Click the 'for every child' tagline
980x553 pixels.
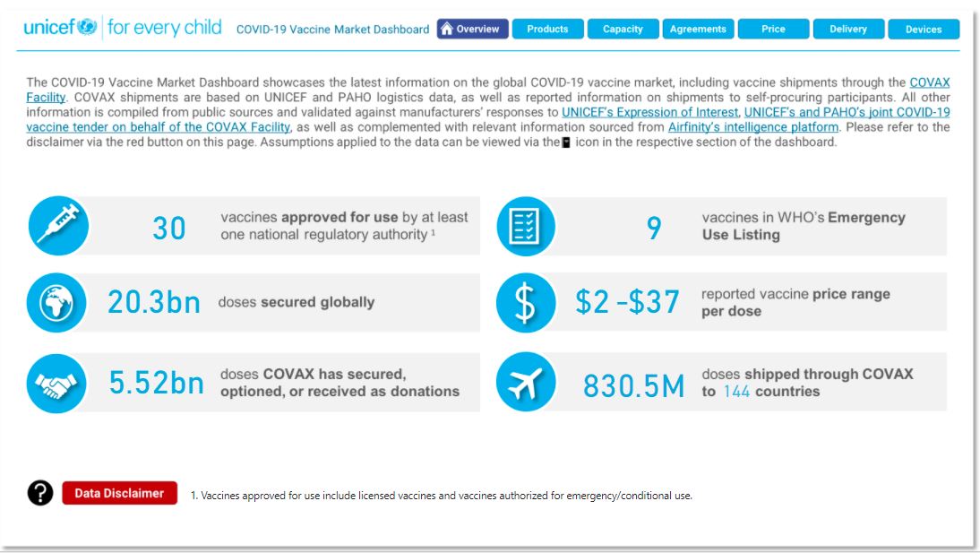[x=164, y=28]
